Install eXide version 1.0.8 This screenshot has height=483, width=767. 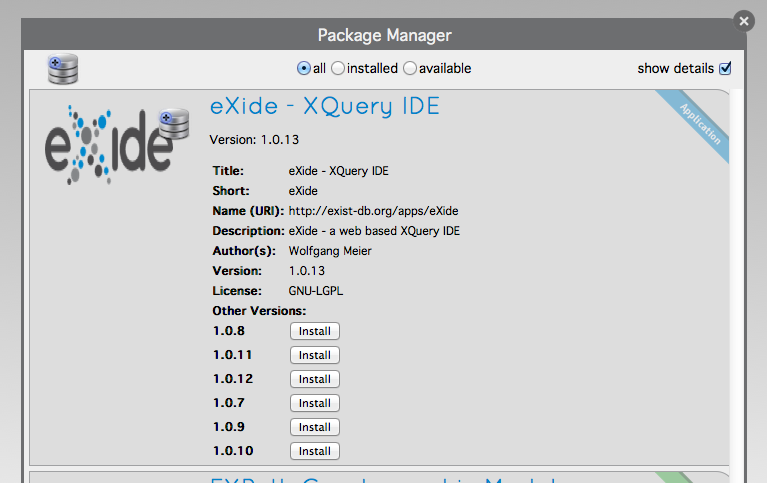tap(314, 331)
